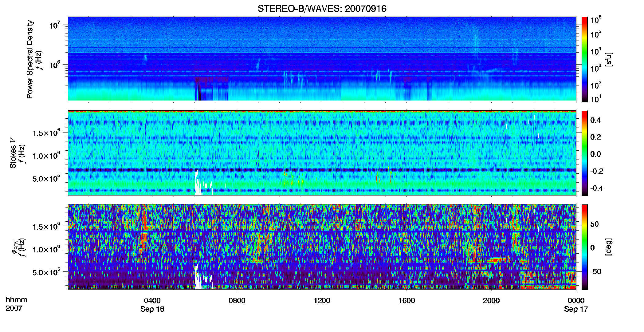Click the 0400 time tick label
Image resolution: width=644 pixels, height=332 pixels.
[152, 300]
